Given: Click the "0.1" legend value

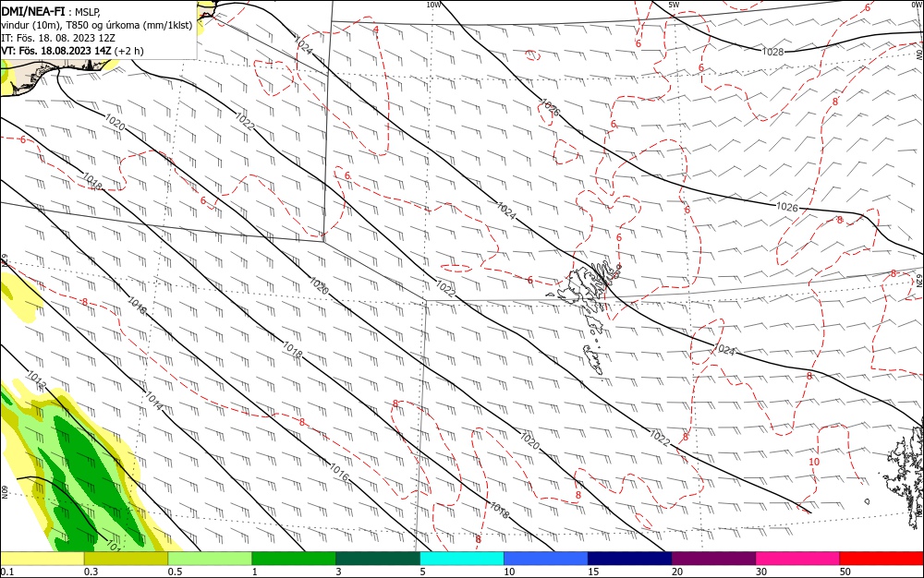Looking at the screenshot, I should click(x=7, y=572).
